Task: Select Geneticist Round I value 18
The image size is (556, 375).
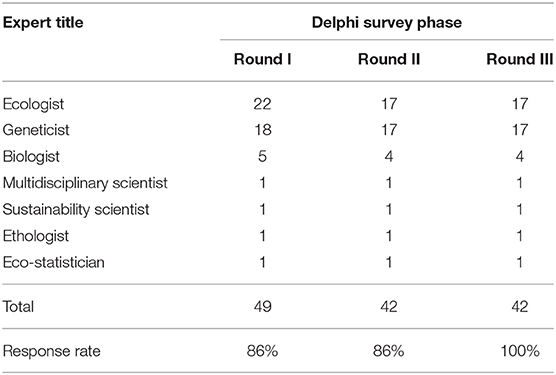Action: pos(263,130)
